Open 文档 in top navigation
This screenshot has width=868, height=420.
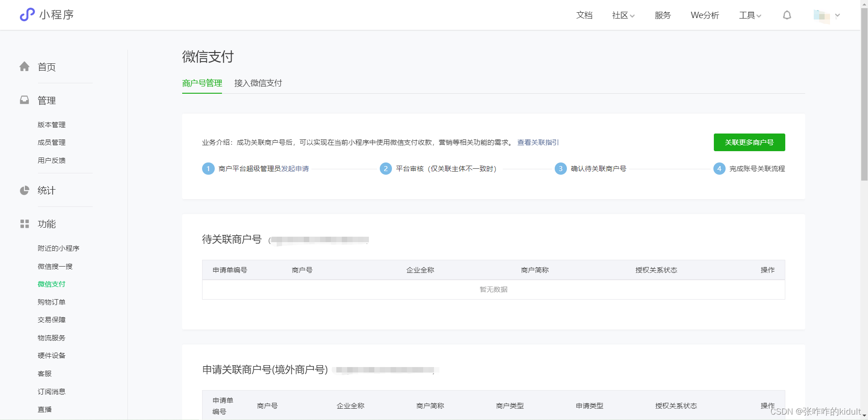584,15
